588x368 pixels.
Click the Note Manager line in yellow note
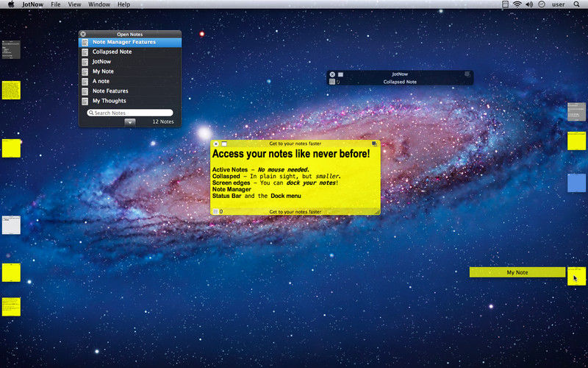click(232, 190)
